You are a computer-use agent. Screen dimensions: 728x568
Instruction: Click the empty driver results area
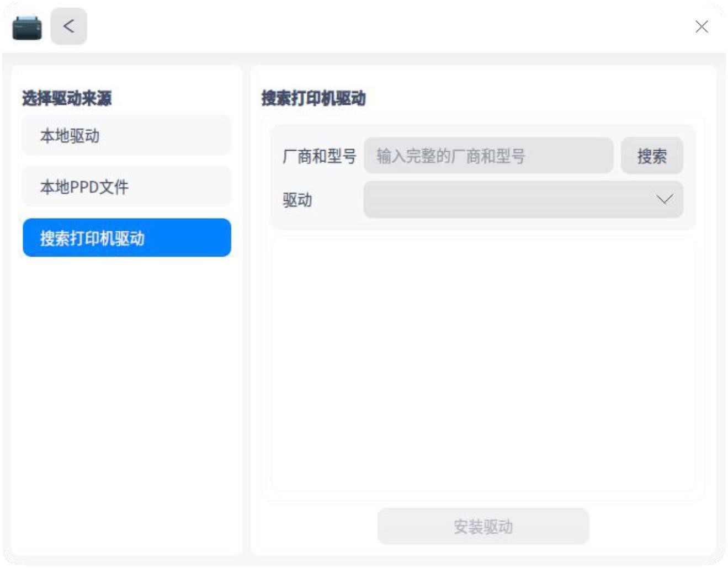tap(483, 364)
